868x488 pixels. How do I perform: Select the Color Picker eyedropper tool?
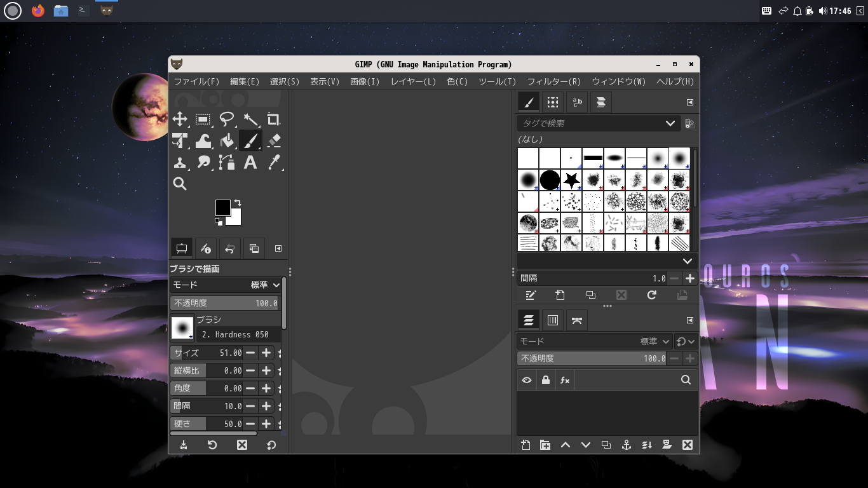[274, 162]
